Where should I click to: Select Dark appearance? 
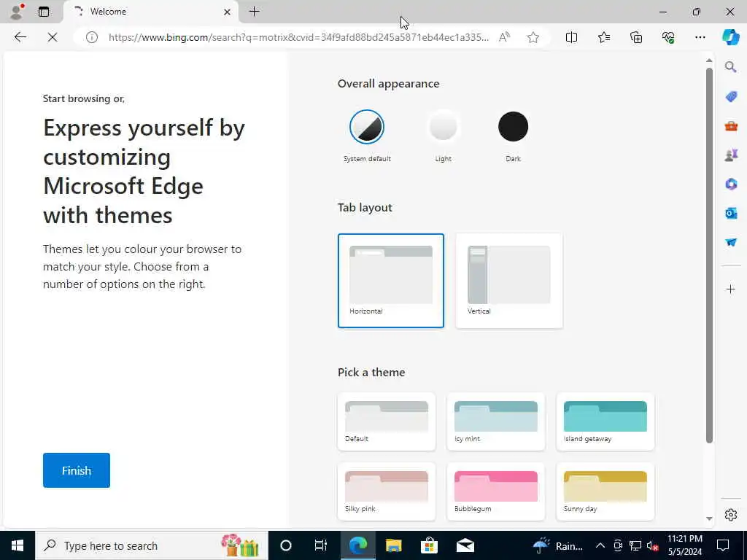pyautogui.click(x=513, y=127)
